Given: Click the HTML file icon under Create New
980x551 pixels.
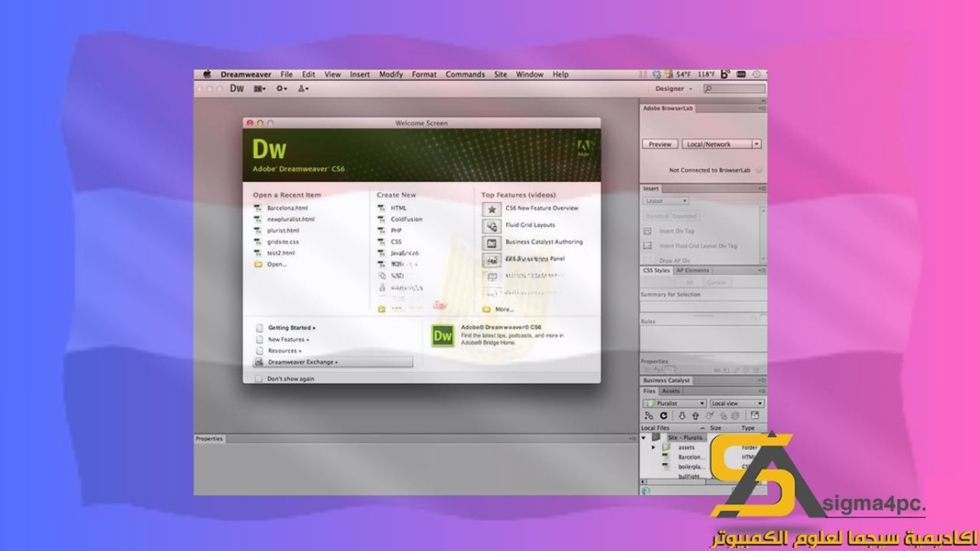Looking at the screenshot, I should coord(381,208).
